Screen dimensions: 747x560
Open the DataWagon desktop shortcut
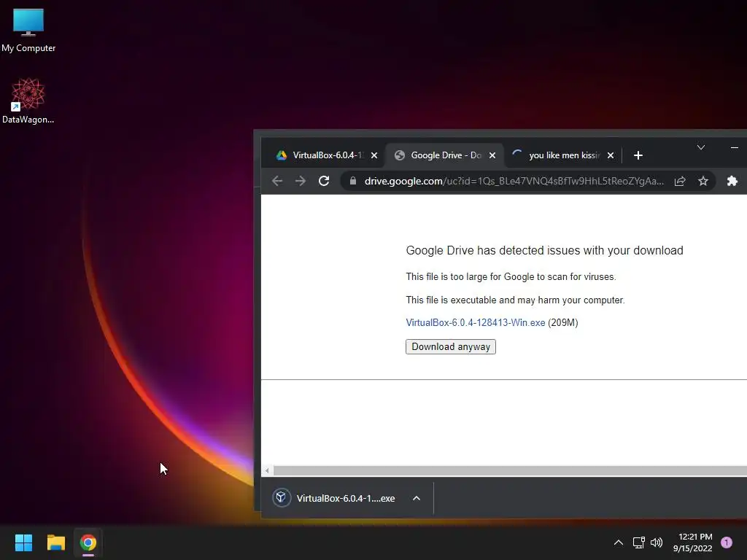click(x=28, y=101)
